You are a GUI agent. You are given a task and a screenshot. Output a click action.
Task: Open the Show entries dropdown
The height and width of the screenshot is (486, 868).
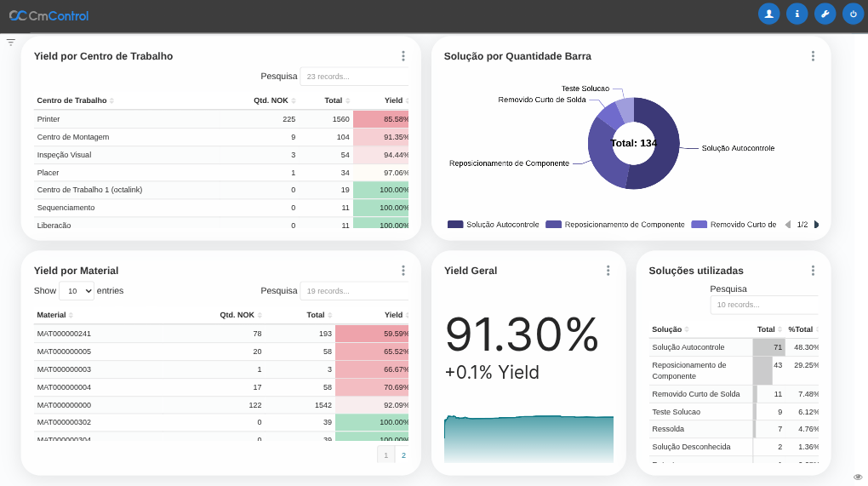pyautogui.click(x=77, y=291)
